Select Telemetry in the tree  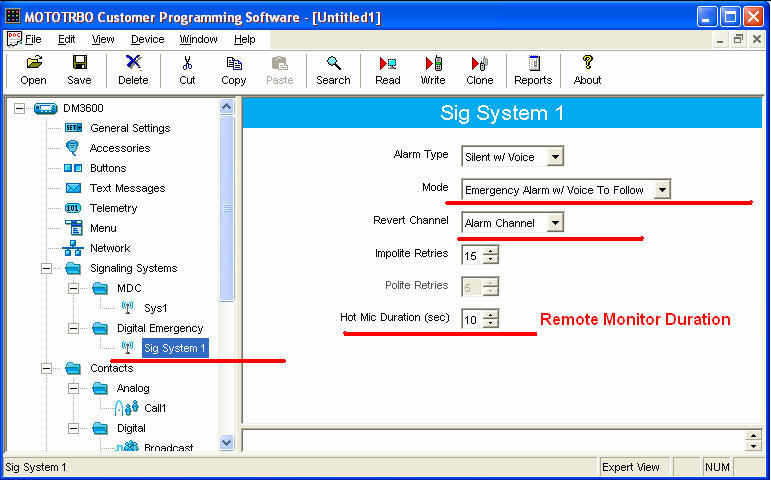click(114, 208)
